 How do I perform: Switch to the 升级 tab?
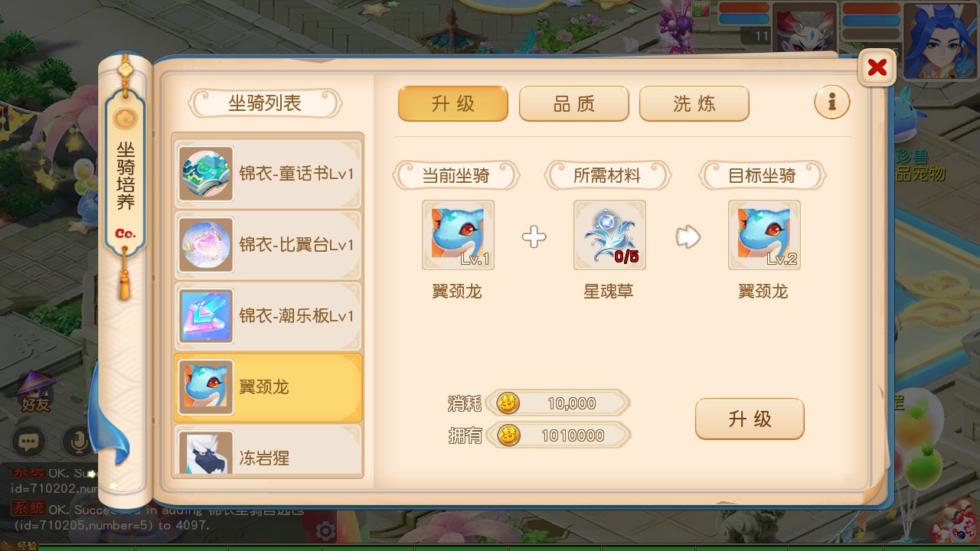point(453,103)
